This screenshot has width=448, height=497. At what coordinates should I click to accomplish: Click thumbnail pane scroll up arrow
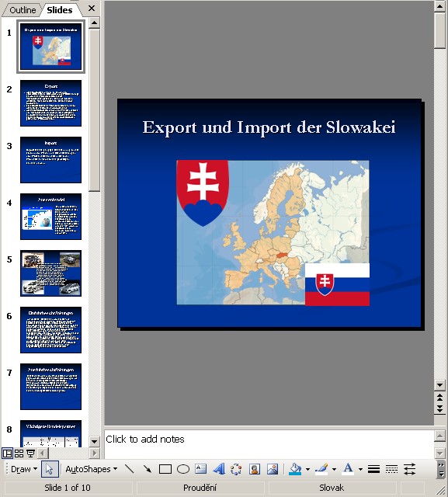click(x=94, y=23)
